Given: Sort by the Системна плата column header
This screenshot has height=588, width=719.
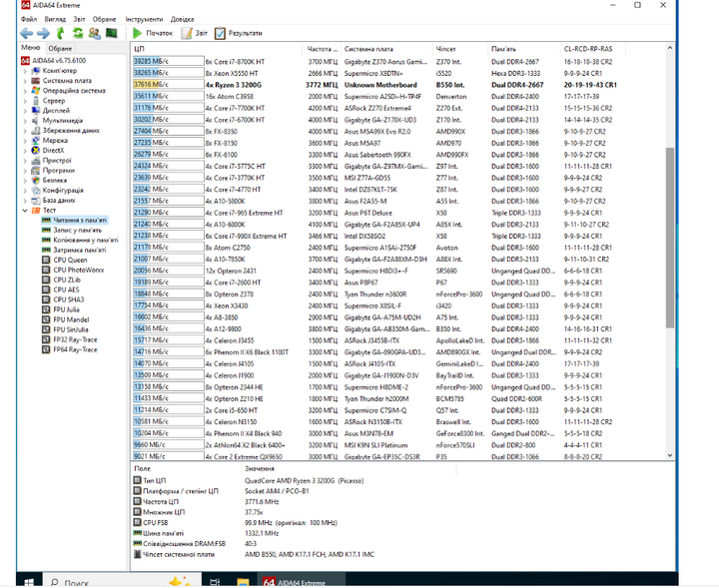Looking at the screenshot, I should (386, 49).
